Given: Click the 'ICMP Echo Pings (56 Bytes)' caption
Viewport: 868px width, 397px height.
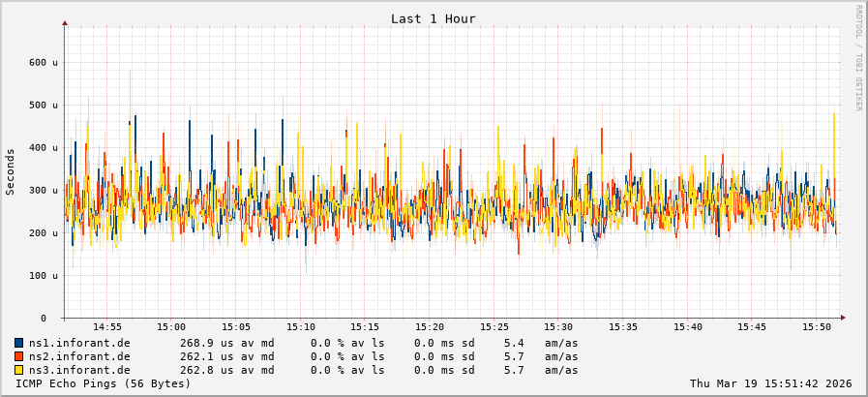Looking at the screenshot, I should [x=104, y=383].
